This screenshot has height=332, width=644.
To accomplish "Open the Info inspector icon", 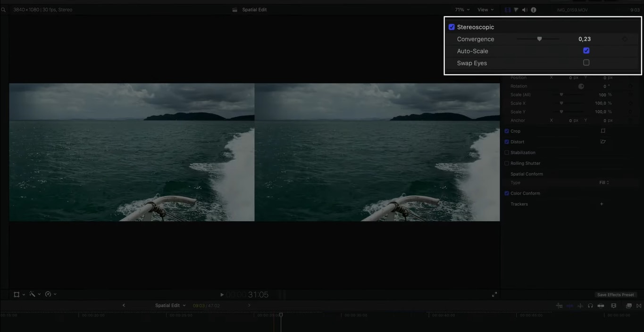I will 534,10.
